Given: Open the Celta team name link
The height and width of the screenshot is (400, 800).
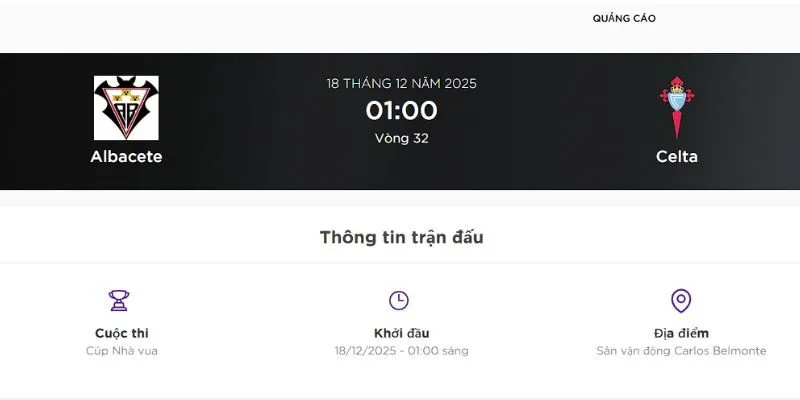Looking at the screenshot, I should pos(677,157).
